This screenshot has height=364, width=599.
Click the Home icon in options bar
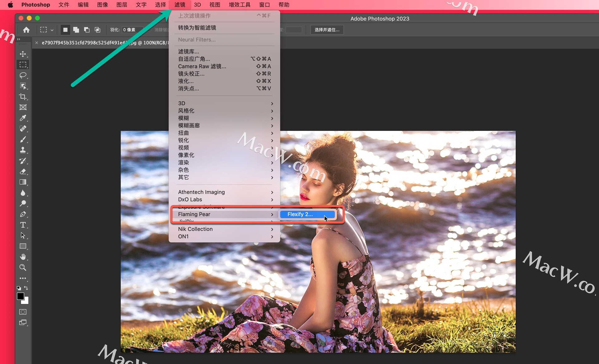pyautogui.click(x=26, y=30)
